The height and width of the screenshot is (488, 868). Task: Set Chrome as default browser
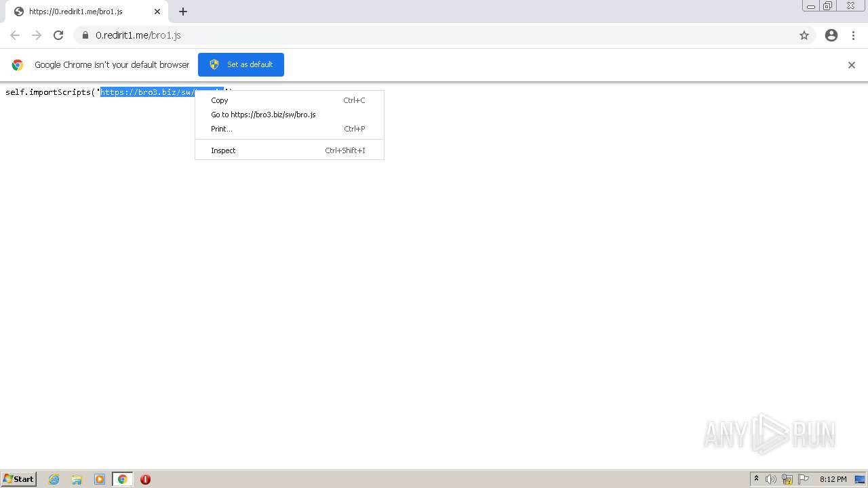(241, 64)
